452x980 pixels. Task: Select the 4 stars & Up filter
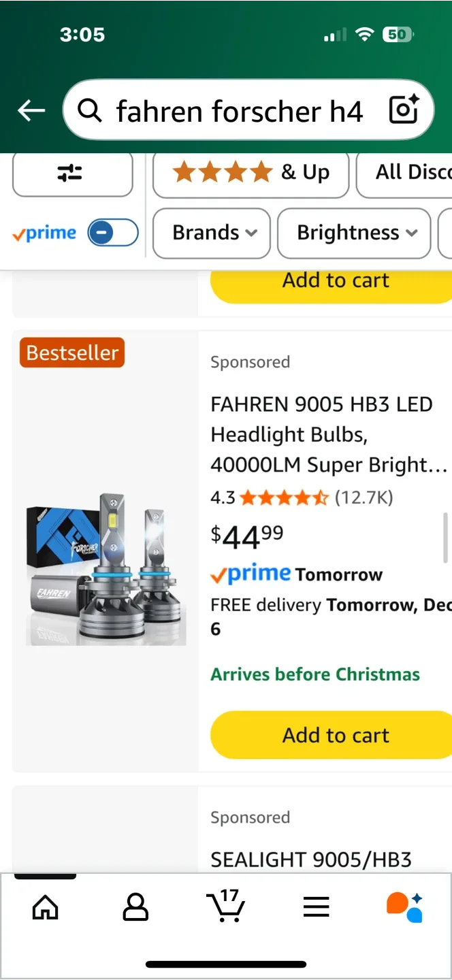point(250,173)
